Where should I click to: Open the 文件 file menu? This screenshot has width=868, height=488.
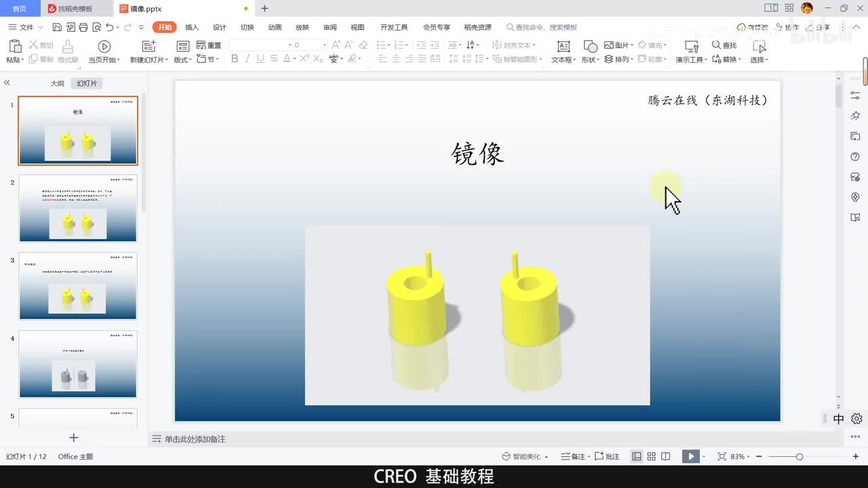point(25,27)
